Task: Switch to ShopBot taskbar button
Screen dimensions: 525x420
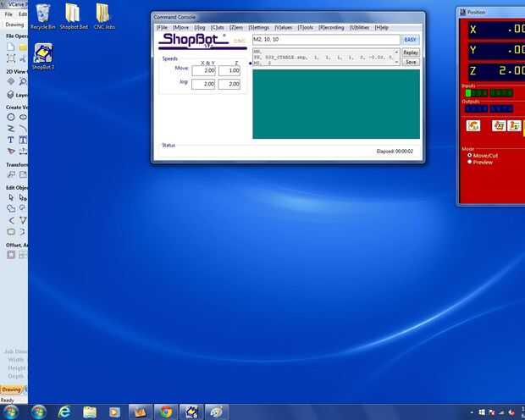Action: pos(191,412)
